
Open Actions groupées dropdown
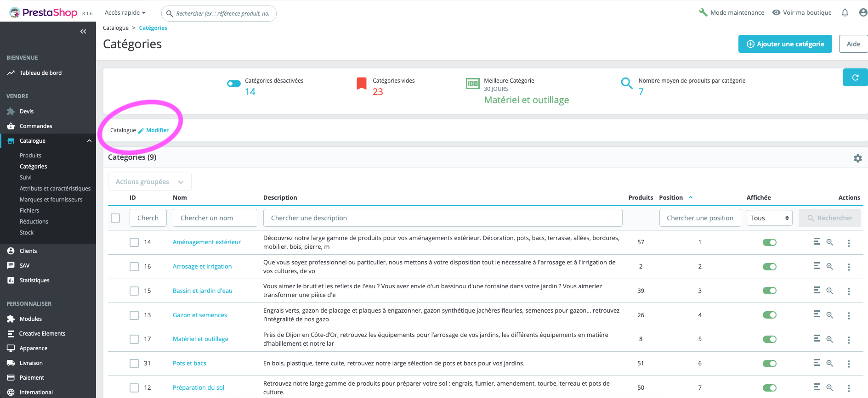tap(150, 182)
